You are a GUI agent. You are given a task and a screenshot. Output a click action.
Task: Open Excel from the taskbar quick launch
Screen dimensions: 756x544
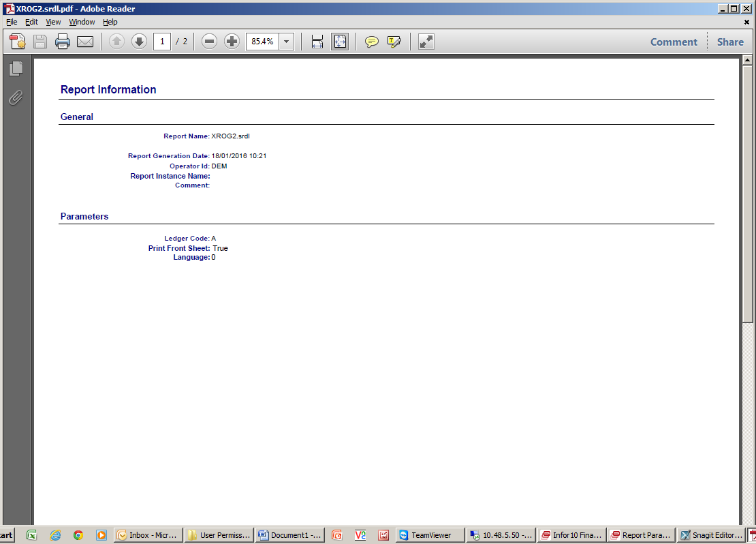(x=32, y=535)
